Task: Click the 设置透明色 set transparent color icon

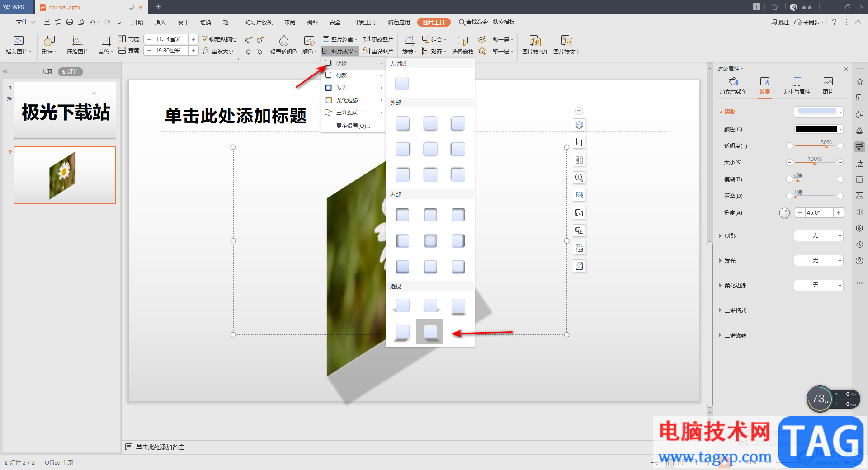Action: 284,41
